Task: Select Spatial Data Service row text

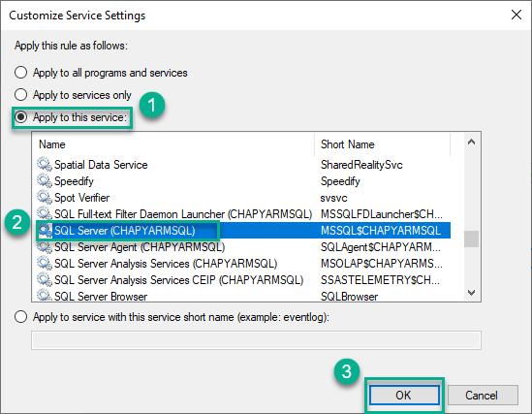Action: [x=101, y=165]
